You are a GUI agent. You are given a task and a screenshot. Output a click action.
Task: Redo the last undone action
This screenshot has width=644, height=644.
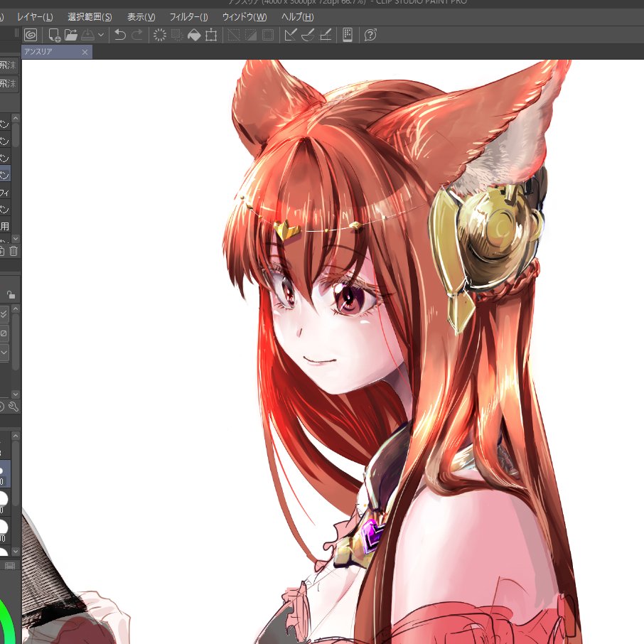coord(137,35)
